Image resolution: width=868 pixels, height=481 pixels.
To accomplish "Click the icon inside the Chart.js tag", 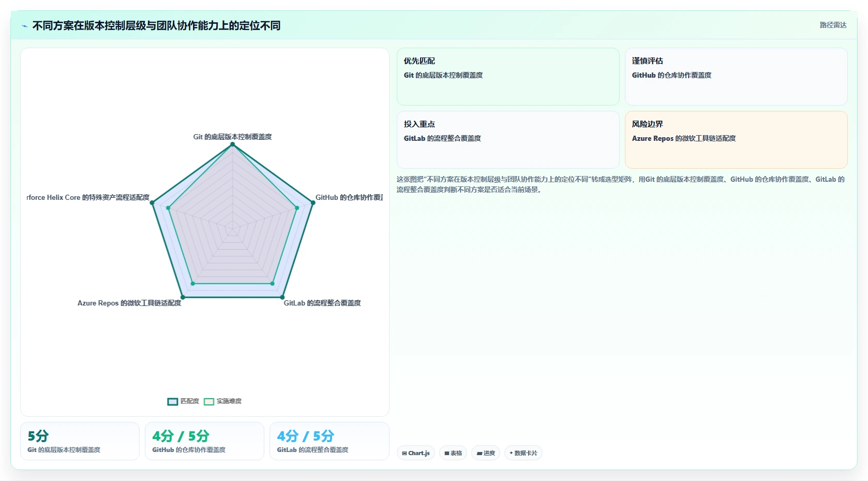I will coord(405,453).
